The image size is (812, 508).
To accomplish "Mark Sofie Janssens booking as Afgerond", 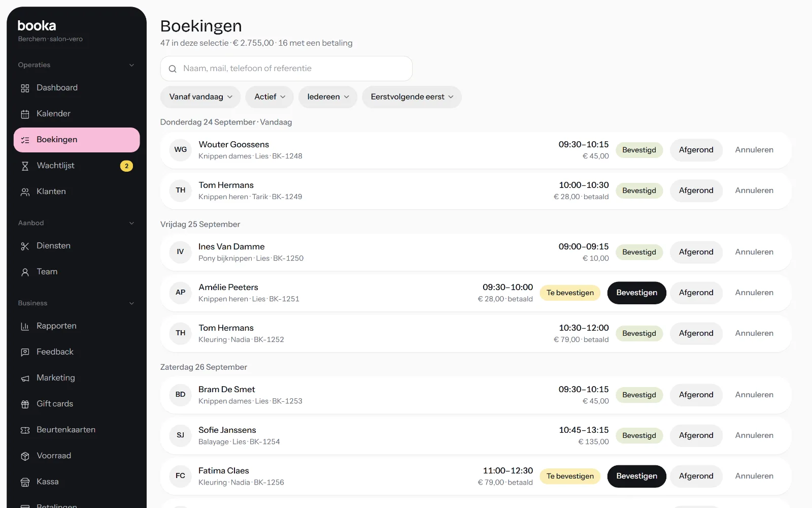I will point(696,435).
